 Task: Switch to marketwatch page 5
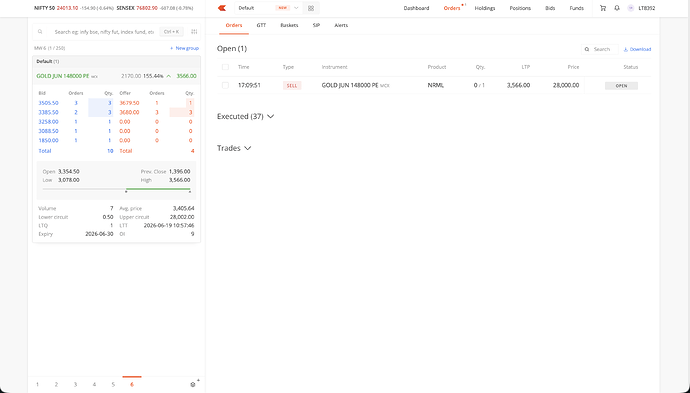point(113,384)
